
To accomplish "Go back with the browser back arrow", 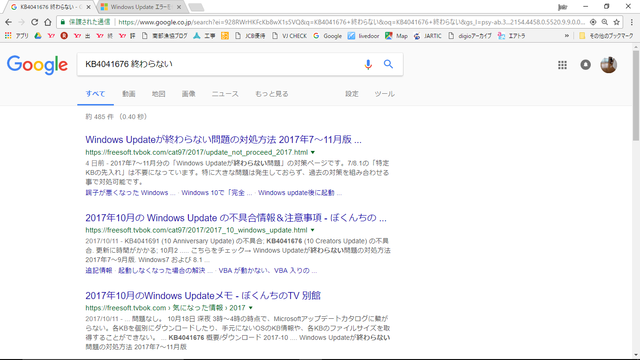I will 9,22.
